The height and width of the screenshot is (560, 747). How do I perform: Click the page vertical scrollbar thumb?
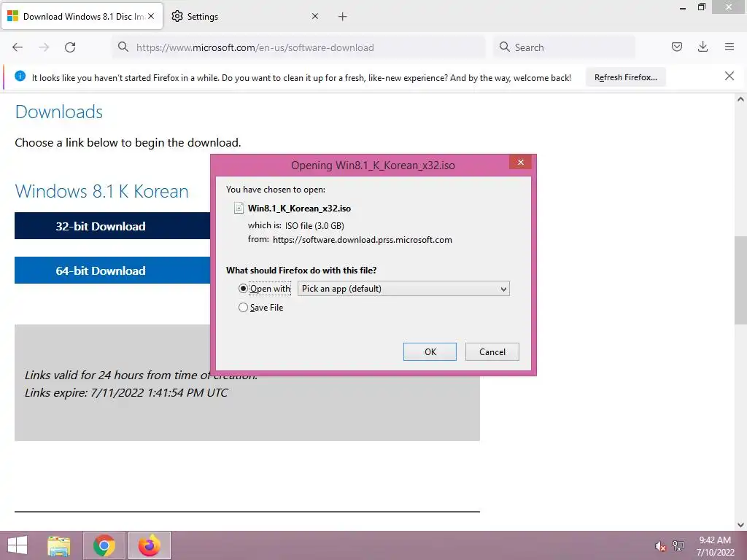click(x=740, y=280)
